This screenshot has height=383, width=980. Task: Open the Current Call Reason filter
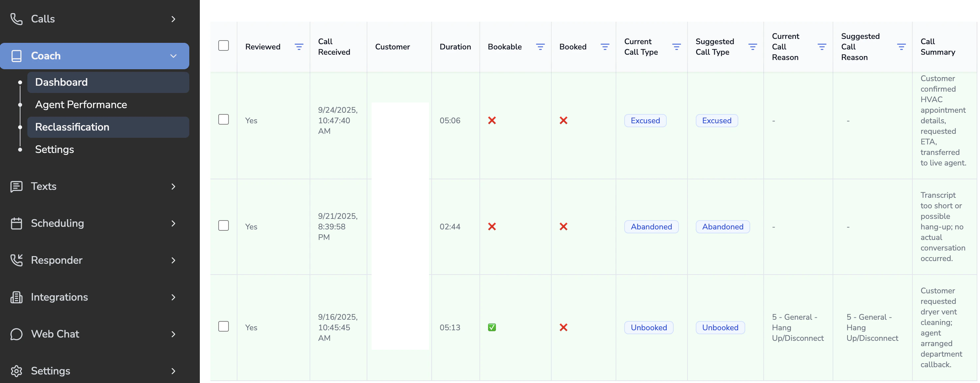point(821,47)
